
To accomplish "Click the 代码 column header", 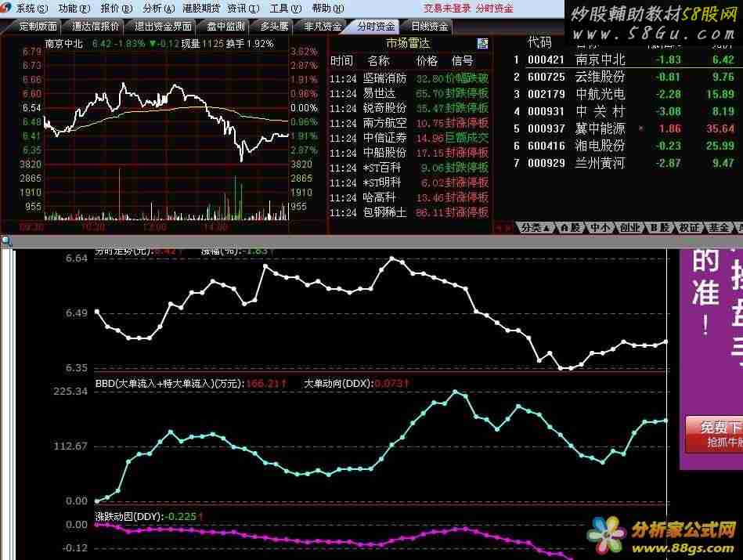I will pyautogui.click(x=539, y=42).
